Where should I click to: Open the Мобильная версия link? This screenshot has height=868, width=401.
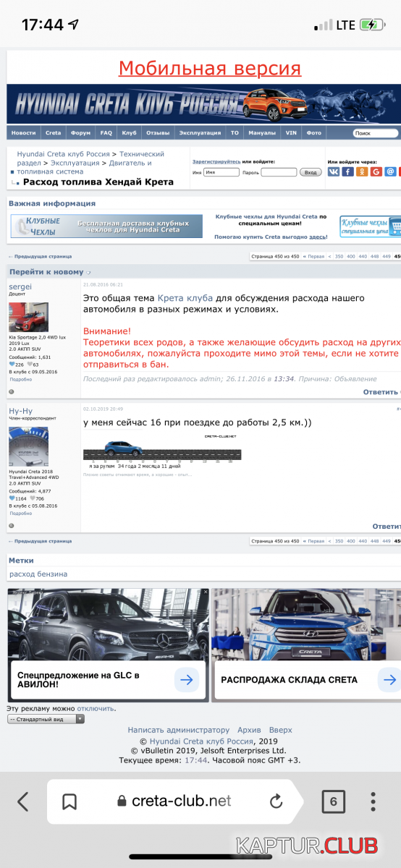tap(210, 69)
